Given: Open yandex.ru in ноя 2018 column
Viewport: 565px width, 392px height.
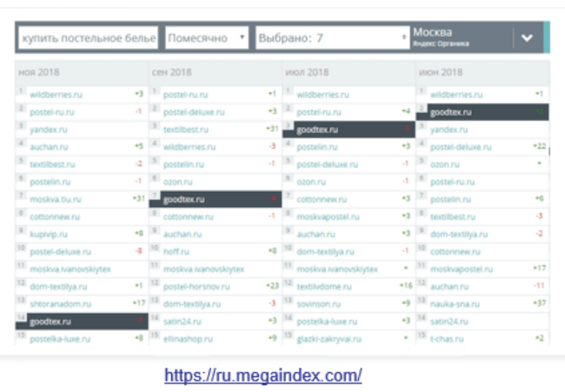Looking at the screenshot, I should pyautogui.click(x=49, y=130).
